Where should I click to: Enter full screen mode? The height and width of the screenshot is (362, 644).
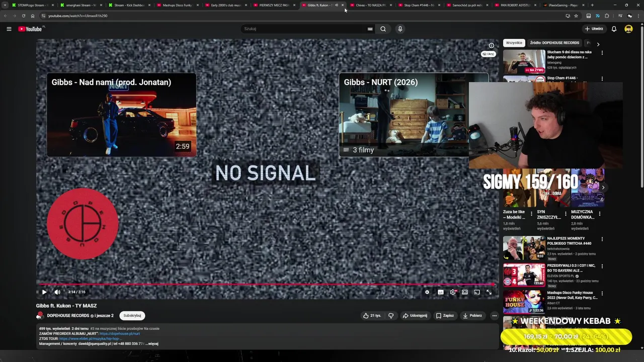pos(489,292)
